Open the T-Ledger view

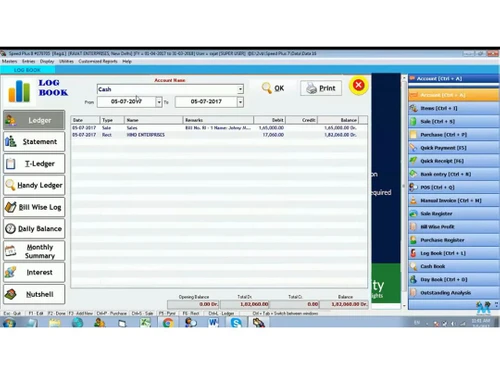[34, 163]
